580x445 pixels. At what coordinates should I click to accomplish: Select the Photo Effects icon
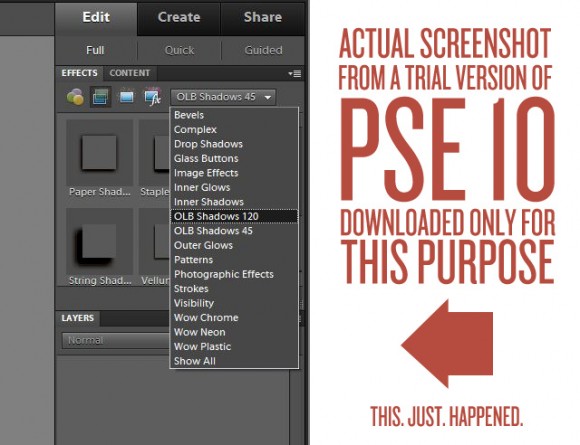pos(126,97)
